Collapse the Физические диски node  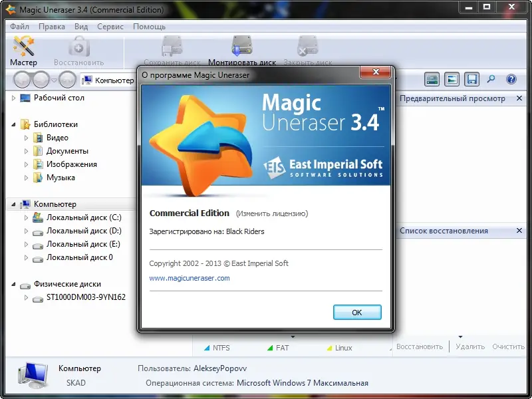(x=13, y=284)
